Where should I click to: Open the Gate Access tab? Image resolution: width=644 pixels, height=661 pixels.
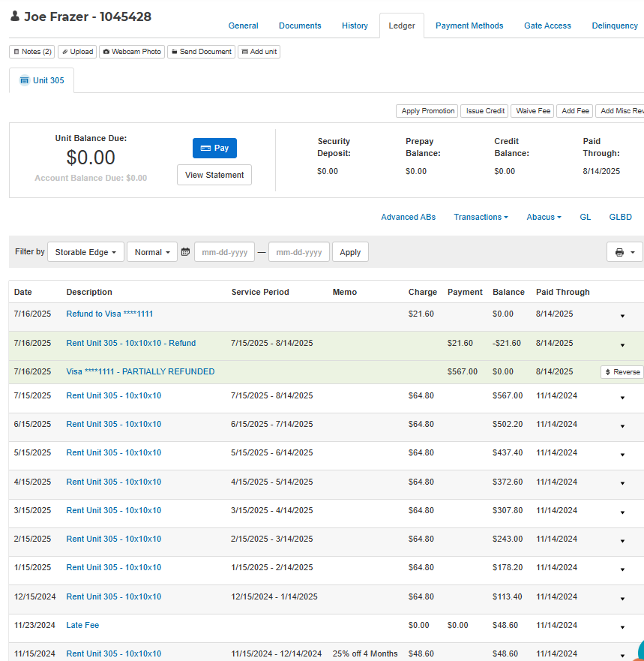pos(547,26)
